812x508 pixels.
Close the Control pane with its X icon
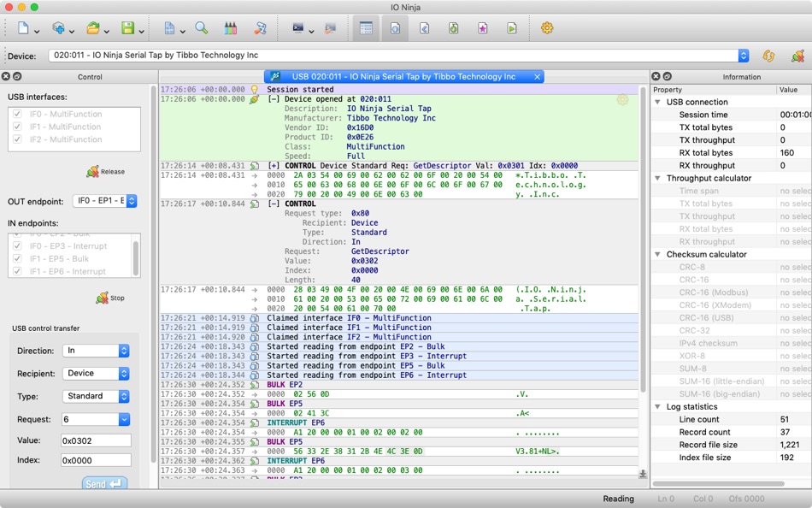click(x=6, y=76)
